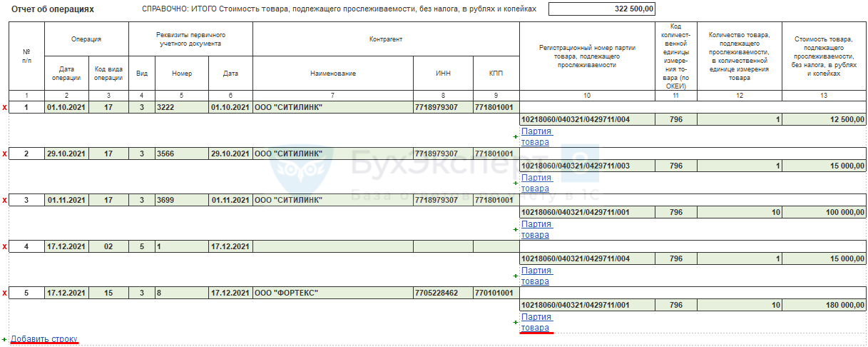The height and width of the screenshot is (347, 868).
Task: Select total value field 322 500,00
Action: pyautogui.click(x=602, y=9)
